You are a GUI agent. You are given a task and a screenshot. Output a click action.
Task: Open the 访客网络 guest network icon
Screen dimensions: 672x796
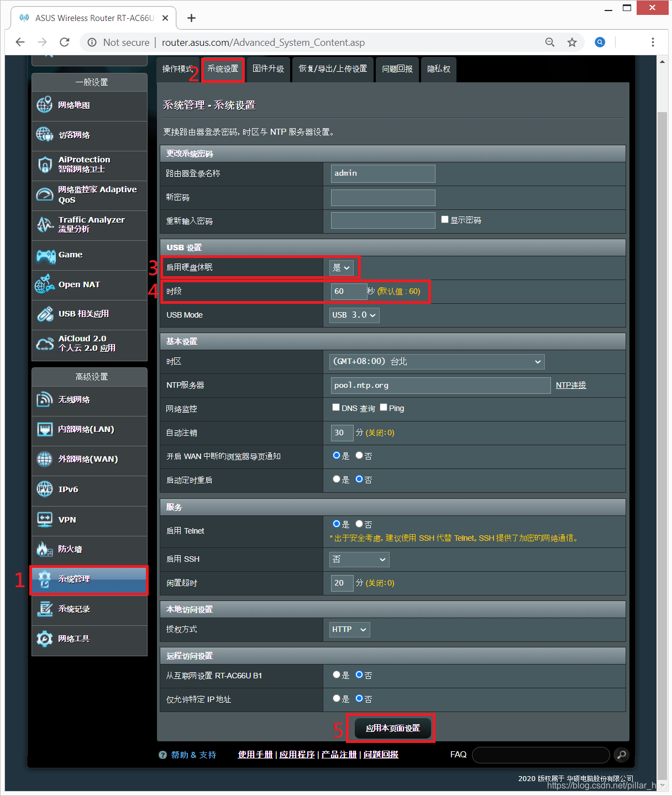tap(45, 134)
